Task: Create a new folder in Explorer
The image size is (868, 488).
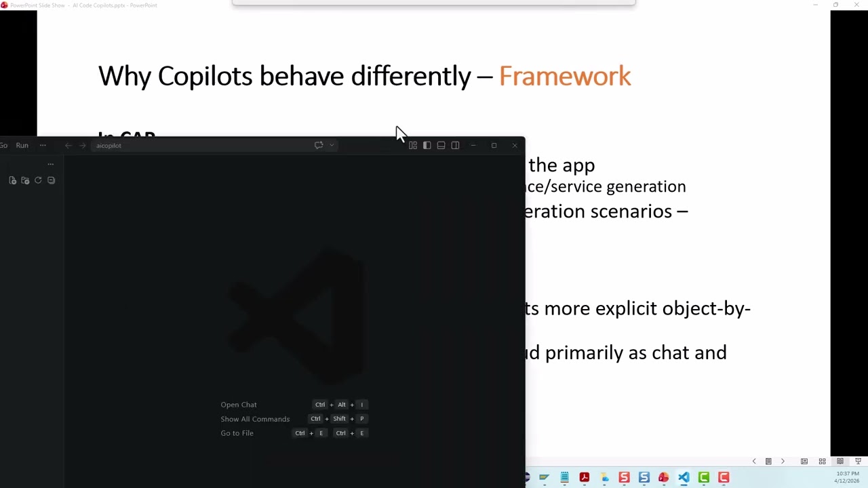Action: 25,180
